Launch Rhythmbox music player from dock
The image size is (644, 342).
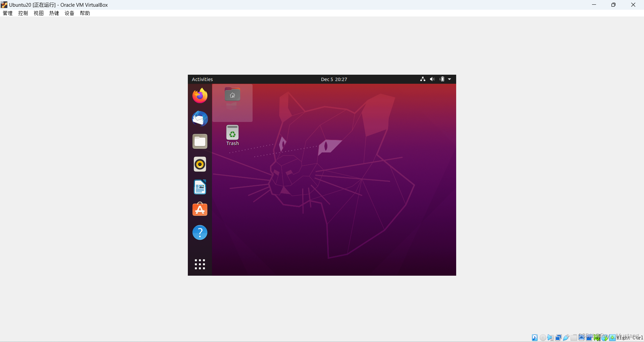(200, 164)
